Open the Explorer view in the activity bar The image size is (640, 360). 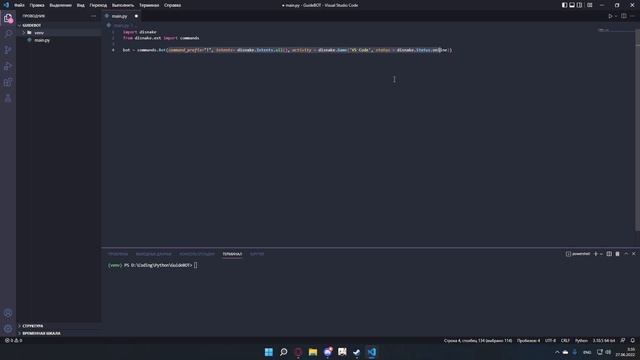pyautogui.click(x=8, y=18)
